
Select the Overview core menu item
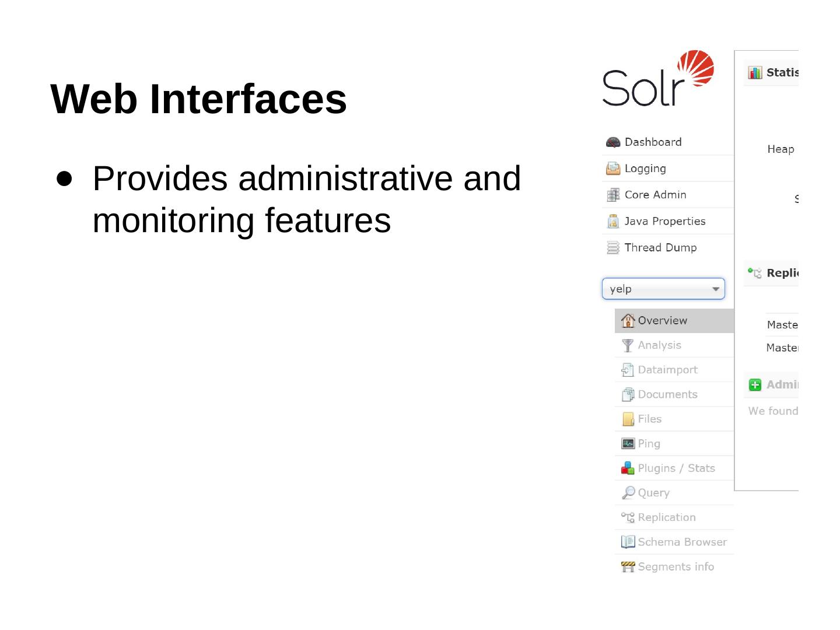tap(674, 321)
